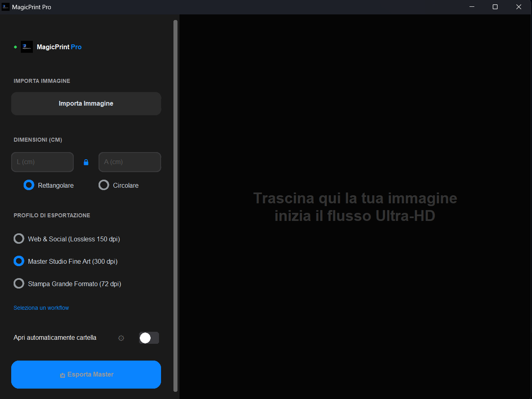Click the green status dot indicator
Image resolution: width=532 pixels, height=399 pixels.
(x=15, y=47)
